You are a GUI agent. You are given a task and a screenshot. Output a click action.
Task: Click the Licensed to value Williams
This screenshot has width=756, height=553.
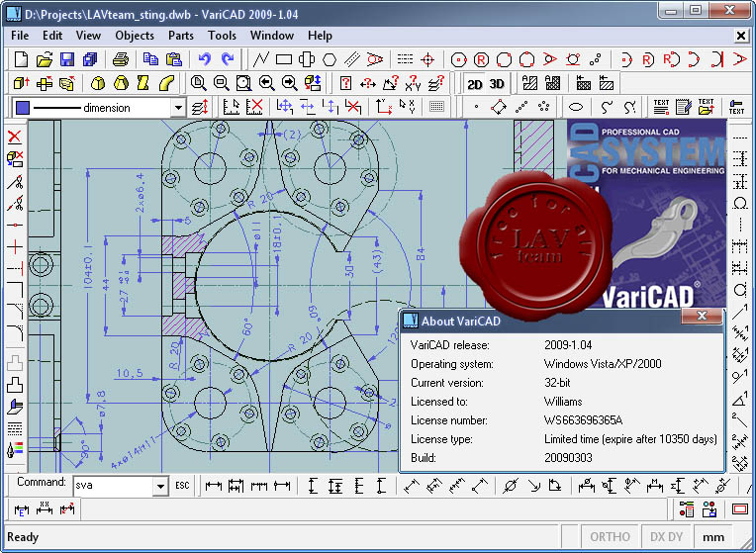pyautogui.click(x=563, y=402)
